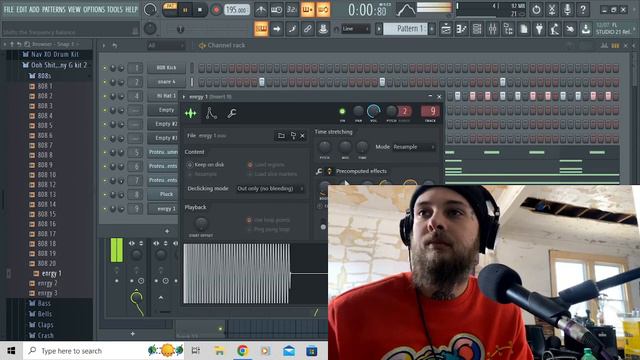Open the sampler window menu arrow

[184, 97]
